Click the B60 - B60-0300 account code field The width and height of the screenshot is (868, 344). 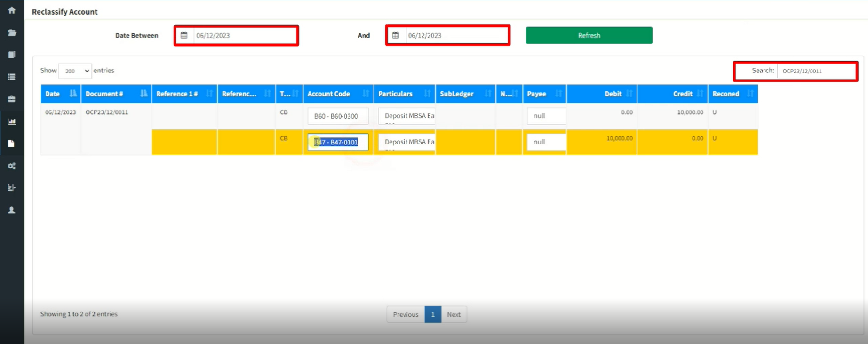337,116
